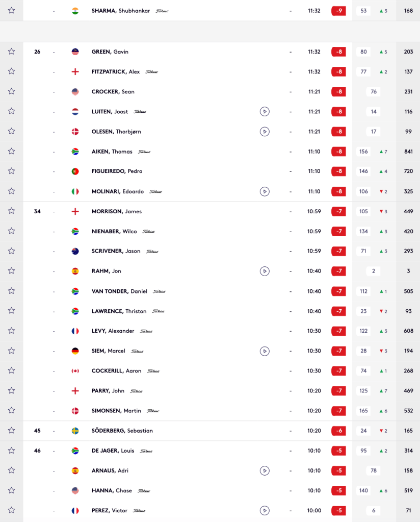Play Adri Arnaus video highlights
Viewport: 420px width, 522px height.
point(264,470)
